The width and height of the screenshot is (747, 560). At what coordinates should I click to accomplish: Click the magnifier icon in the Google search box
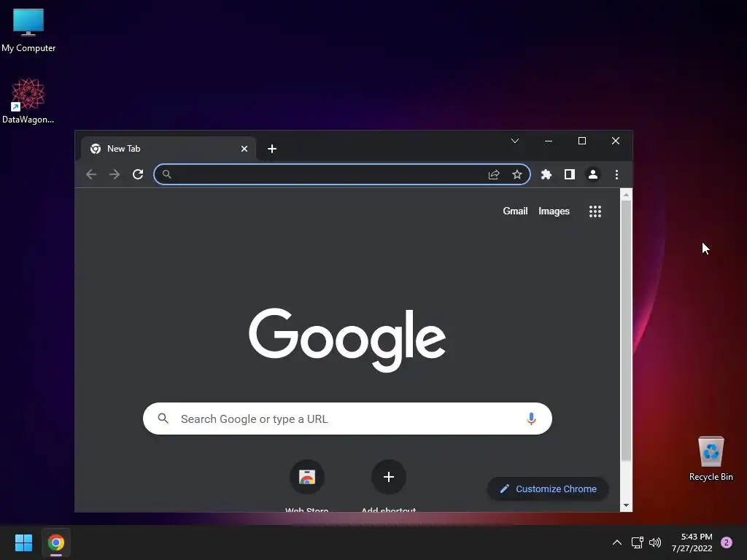163,419
